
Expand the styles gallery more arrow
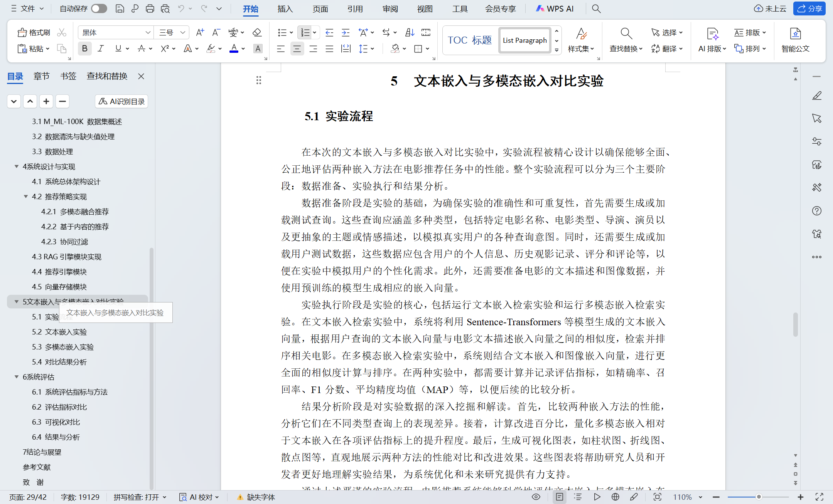coord(556,50)
